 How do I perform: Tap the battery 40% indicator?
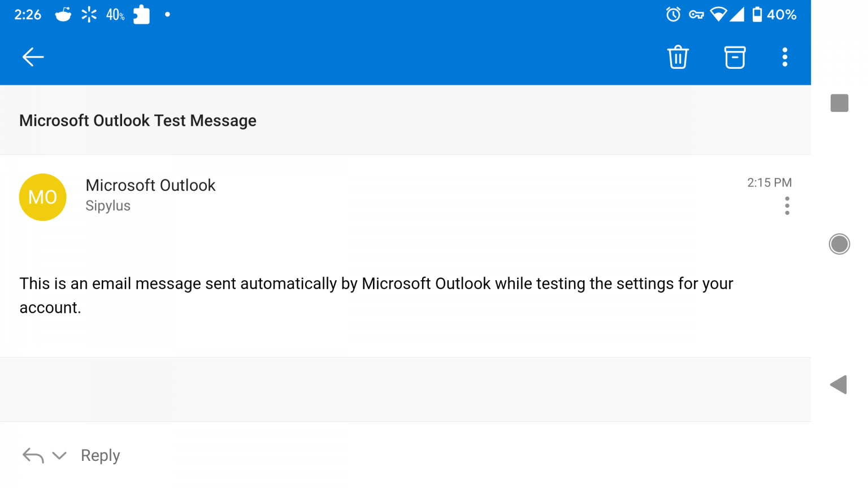(x=774, y=15)
